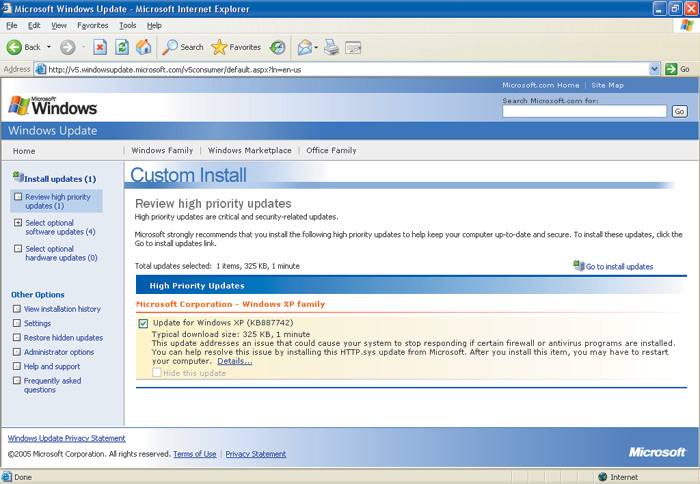700x484 pixels.
Task: Collapse Review high priority updates box icon
Action: (x=17, y=196)
